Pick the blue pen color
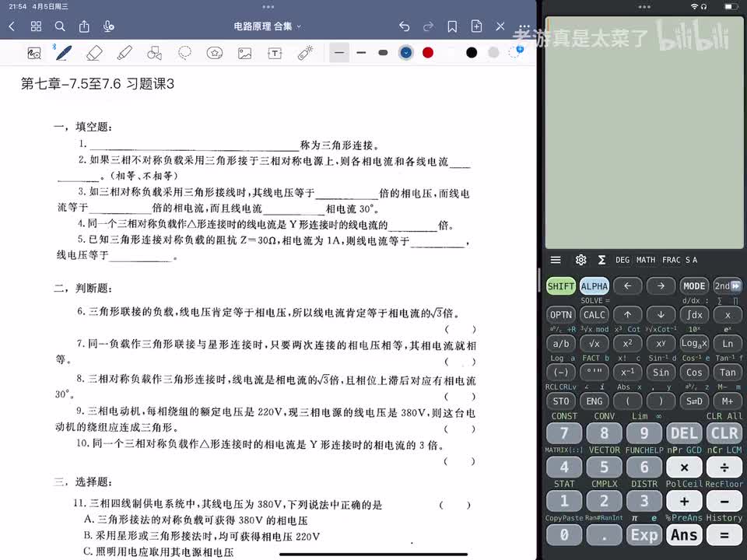Image resolution: width=747 pixels, height=560 pixels. 406,52
